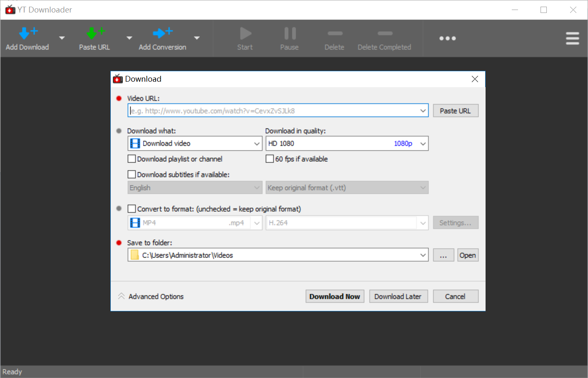Click the Video URL: label
The height and width of the screenshot is (378, 588).
click(x=143, y=98)
